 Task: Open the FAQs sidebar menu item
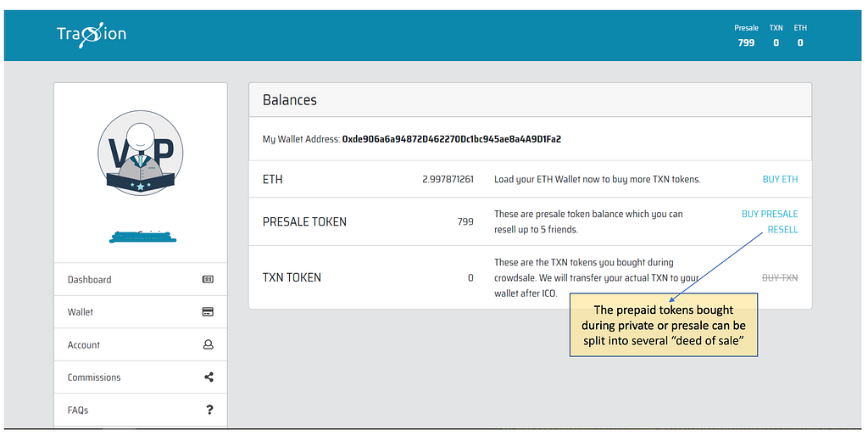pos(141,410)
